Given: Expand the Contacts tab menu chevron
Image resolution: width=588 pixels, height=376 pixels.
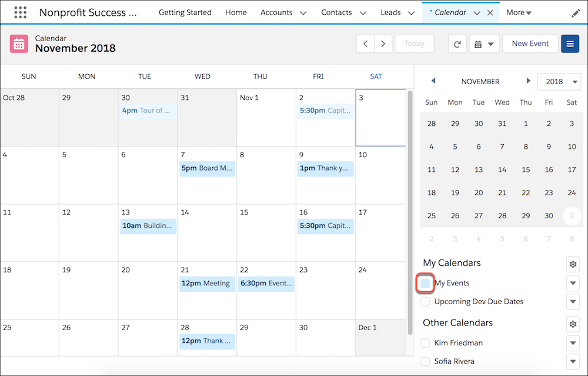Looking at the screenshot, I should point(363,13).
